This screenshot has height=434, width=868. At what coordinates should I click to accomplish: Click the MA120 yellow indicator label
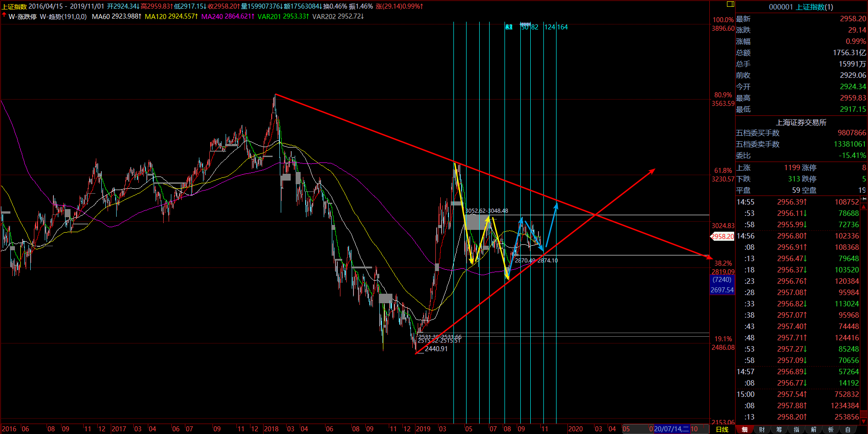[171, 16]
